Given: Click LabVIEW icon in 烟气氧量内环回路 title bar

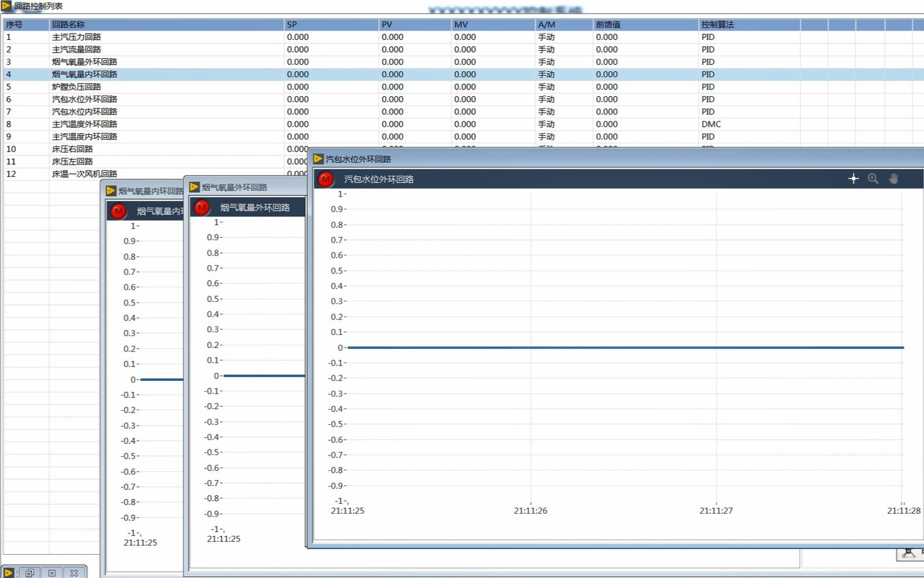Looking at the screenshot, I should (x=111, y=190).
